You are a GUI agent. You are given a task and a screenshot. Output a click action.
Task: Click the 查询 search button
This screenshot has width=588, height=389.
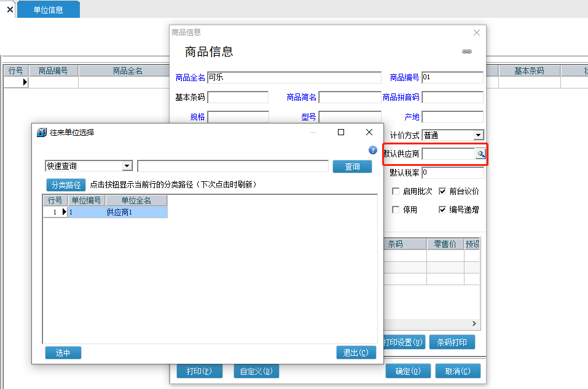point(351,166)
